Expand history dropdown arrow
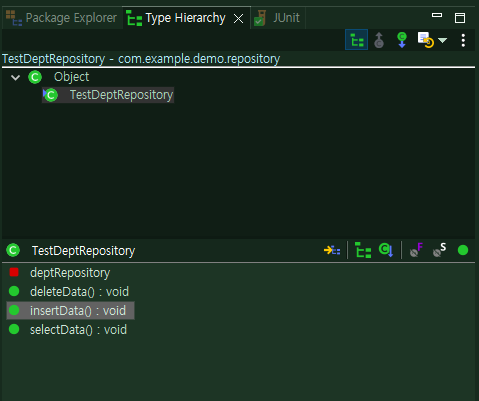The width and height of the screenshot is (479, 401). click(442, 40)
